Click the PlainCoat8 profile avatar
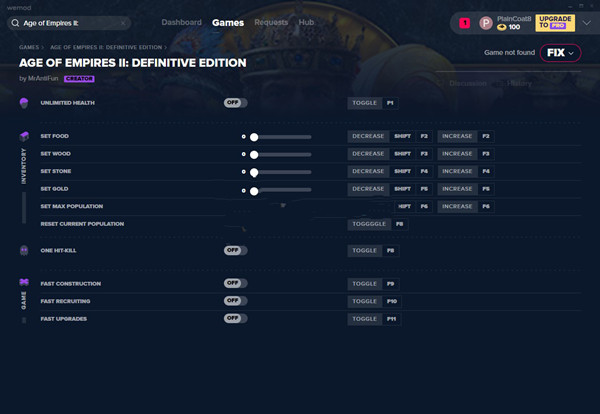This screenshot has width=600, height=414. point(486,22)
